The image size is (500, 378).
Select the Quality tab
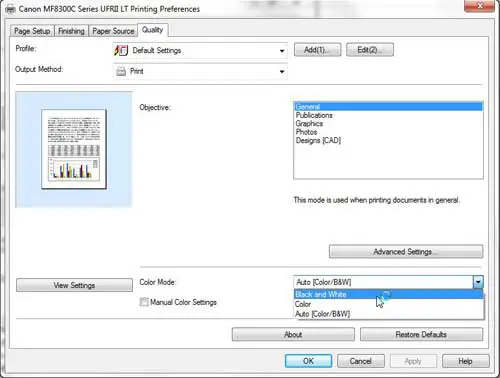(x=153, y=30)
